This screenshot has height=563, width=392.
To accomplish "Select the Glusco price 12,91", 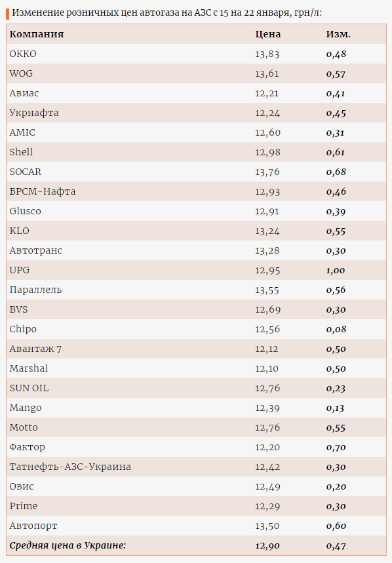I will click(x=267, y=211).
